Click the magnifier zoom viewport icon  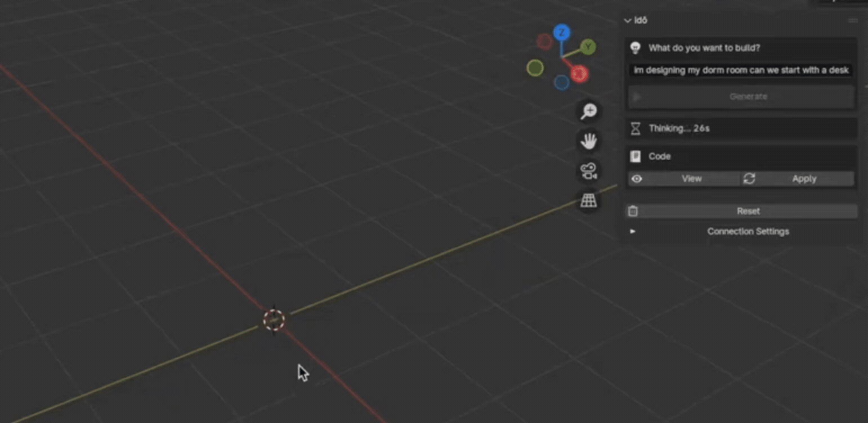589,111
